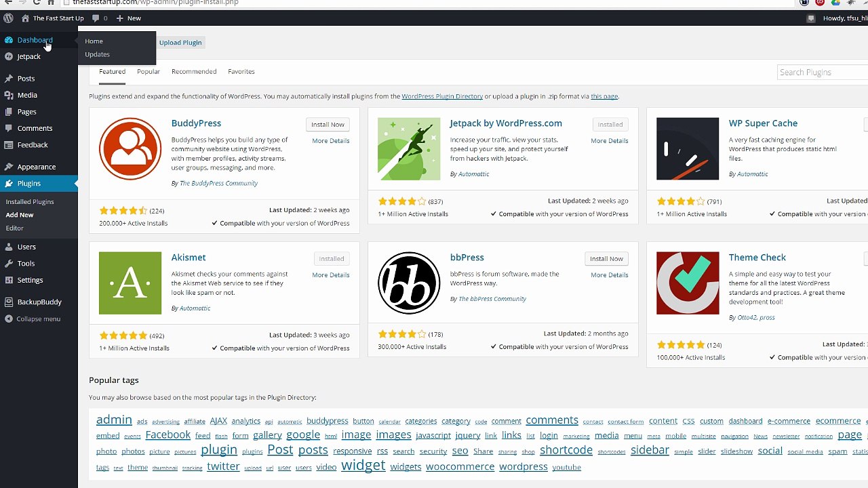Open the comments bubble icon in admin bar
Image resolution: width=868 pixels, height=488 pixels.
pyautogui.click(x=96, y=18)
